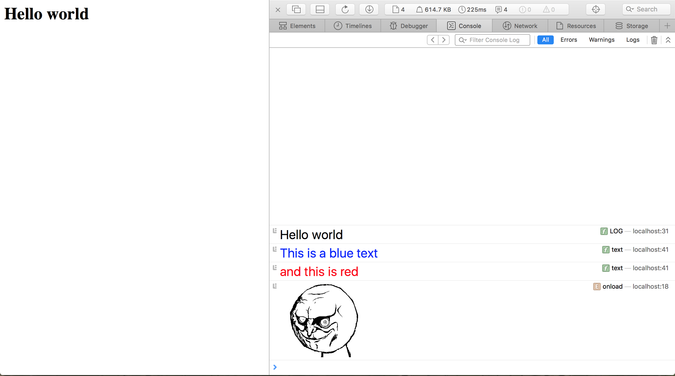
Task: Clear the console log with the trash icon
Action: coord(654,40)
